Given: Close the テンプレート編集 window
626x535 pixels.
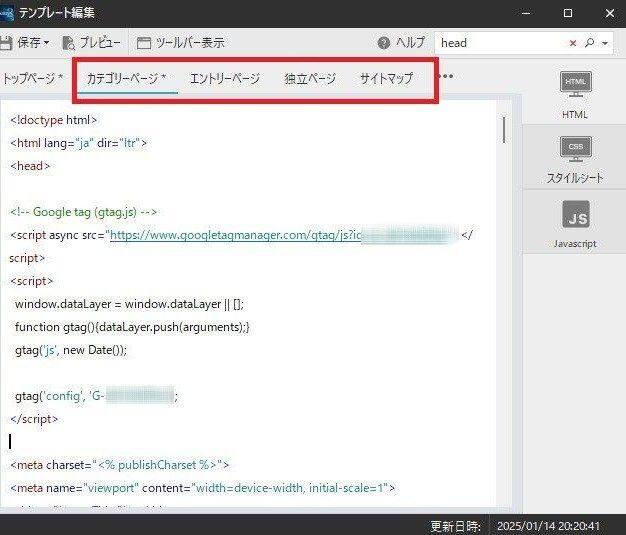Looking at the screenshot, I should (x=610, y=13).
